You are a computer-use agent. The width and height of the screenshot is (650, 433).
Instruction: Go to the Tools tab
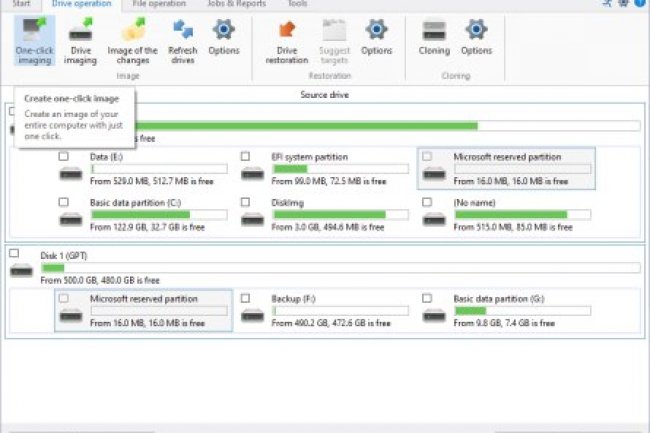click(297, 5)
